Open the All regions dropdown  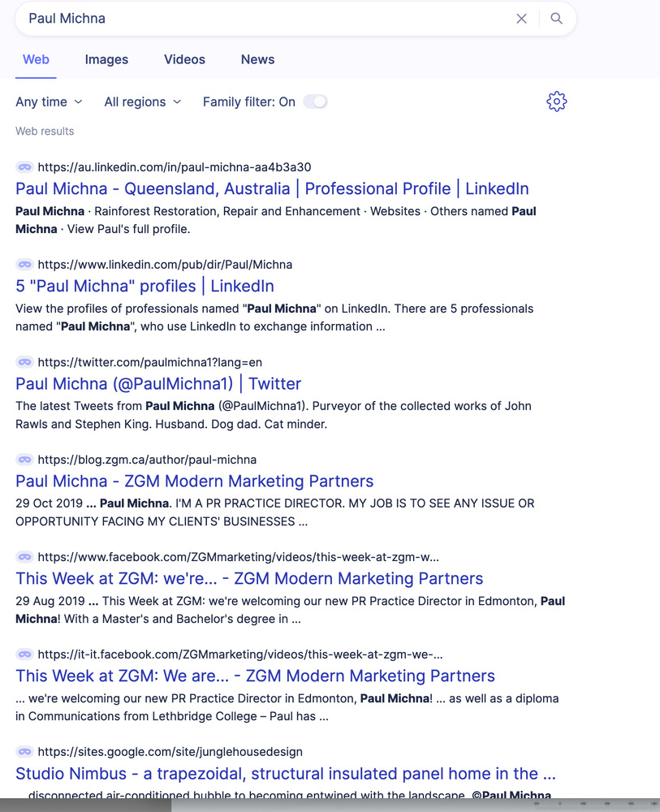[142, 101]
